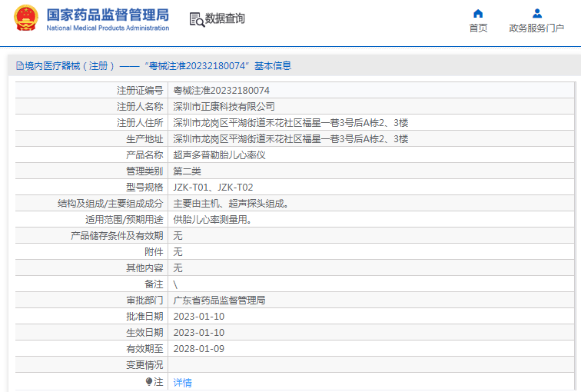Open the 数据查询 search icon
Viewport: 581px width, 392px height.
click(x=197, y=19)
